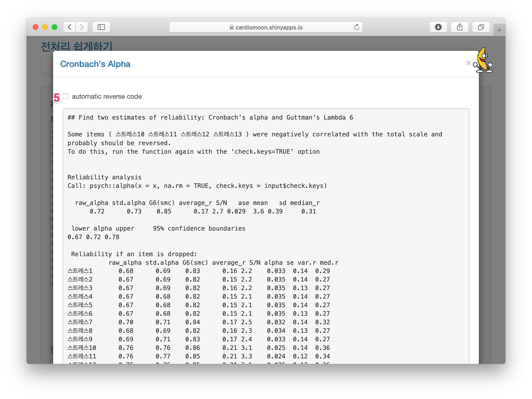
Task: Go forward with the forward arrow
Action: pos(82,27)
